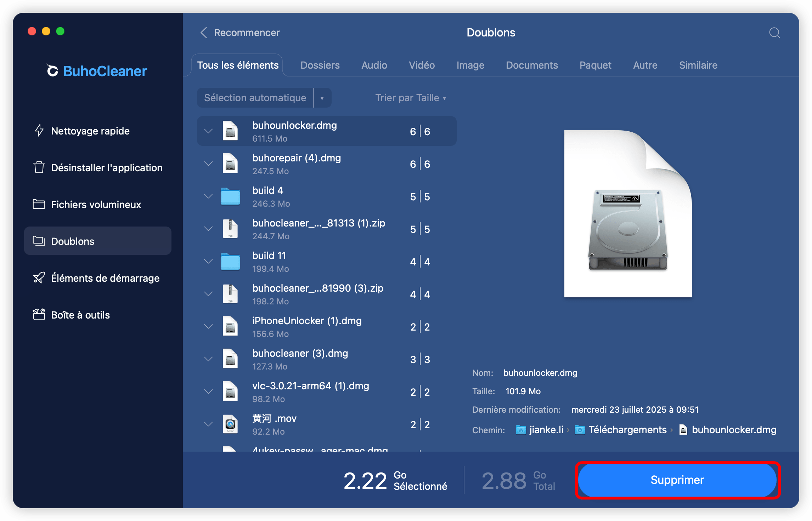The width and height of the screenshot is (812, 521).
Task: Click the 2.22 Go Sélectionné value
Action: 395,480
